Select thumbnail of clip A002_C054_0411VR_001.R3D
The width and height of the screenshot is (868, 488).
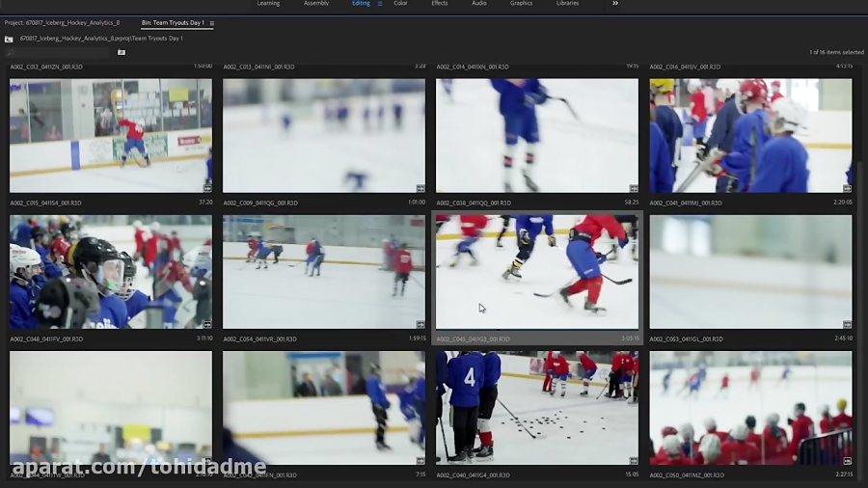point(324,272)
